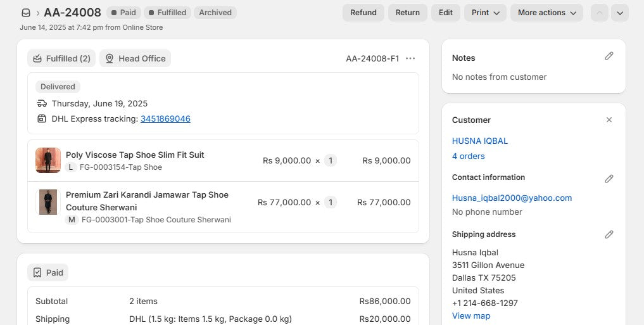Open fulfillment AA-24008-F1 three-dot menu
The height and width of the screenshot is (325, 644).
click(x=410, y=58)
